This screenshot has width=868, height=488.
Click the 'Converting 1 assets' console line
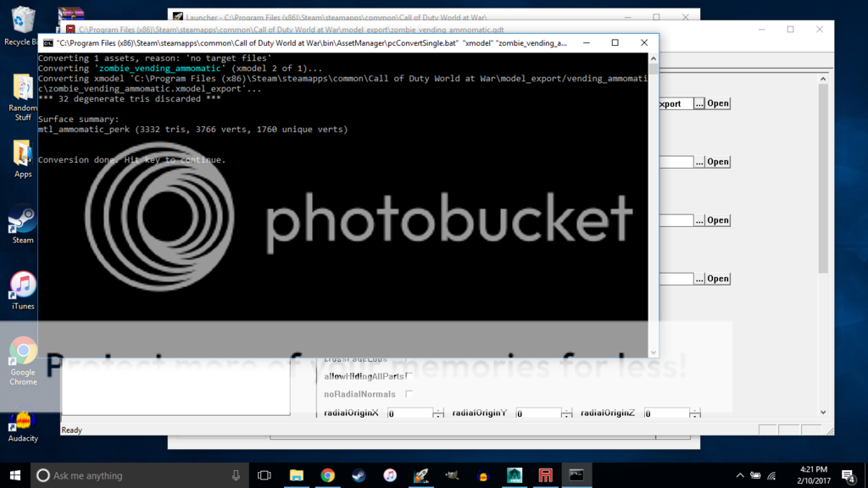[154, 58]
